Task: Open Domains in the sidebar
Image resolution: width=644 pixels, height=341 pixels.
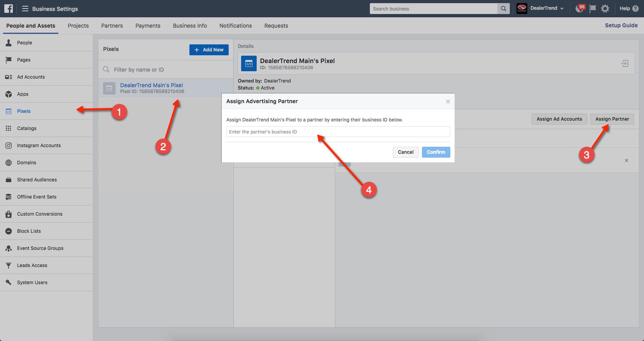Action: 46,163
